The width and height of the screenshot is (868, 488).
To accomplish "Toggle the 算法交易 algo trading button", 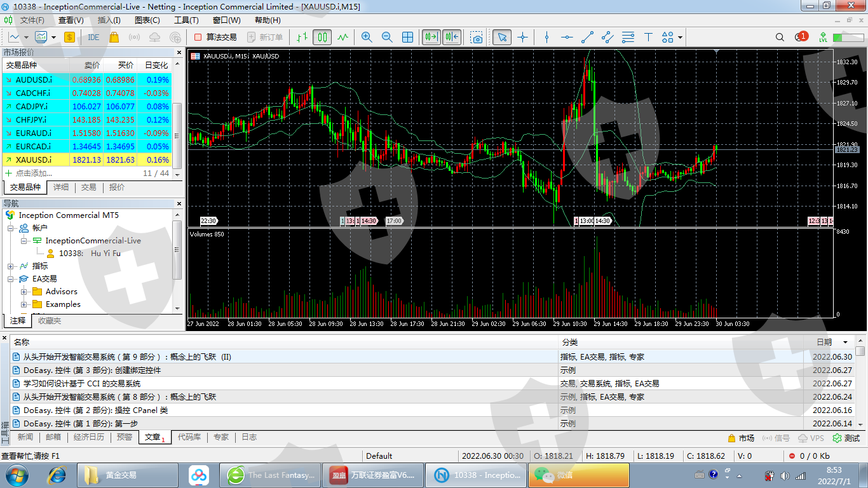I will pos(215,37).
